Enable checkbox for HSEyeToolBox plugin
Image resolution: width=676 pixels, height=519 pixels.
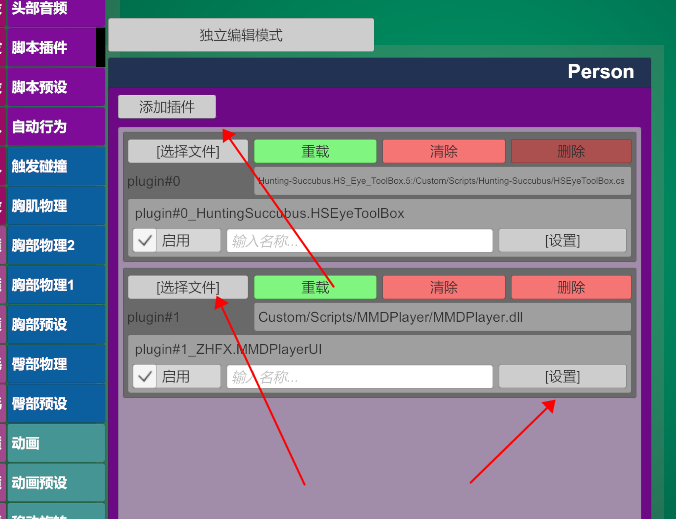pyautogui.click(x=144, y=241)
